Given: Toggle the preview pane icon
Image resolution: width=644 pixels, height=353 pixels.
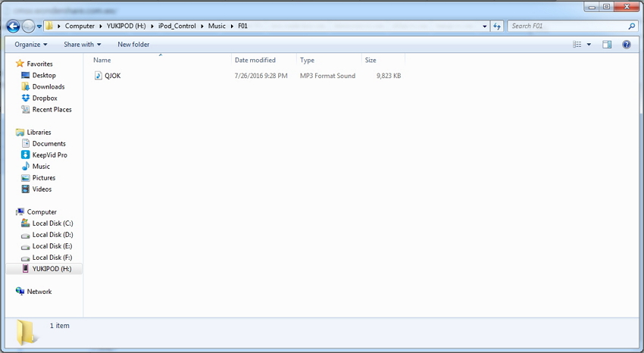Looking at the screenshot, I should coord(607,45).
